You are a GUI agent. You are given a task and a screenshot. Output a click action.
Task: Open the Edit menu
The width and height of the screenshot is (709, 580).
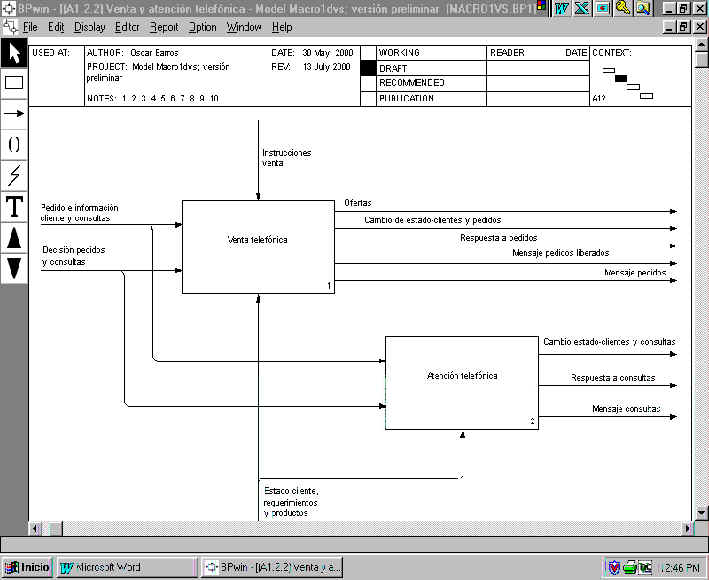point(56,27)
